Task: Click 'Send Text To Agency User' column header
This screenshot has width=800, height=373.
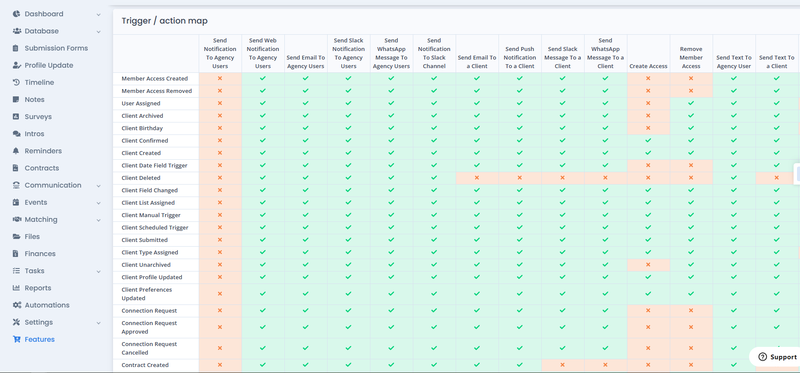Action: pos(734,62)
